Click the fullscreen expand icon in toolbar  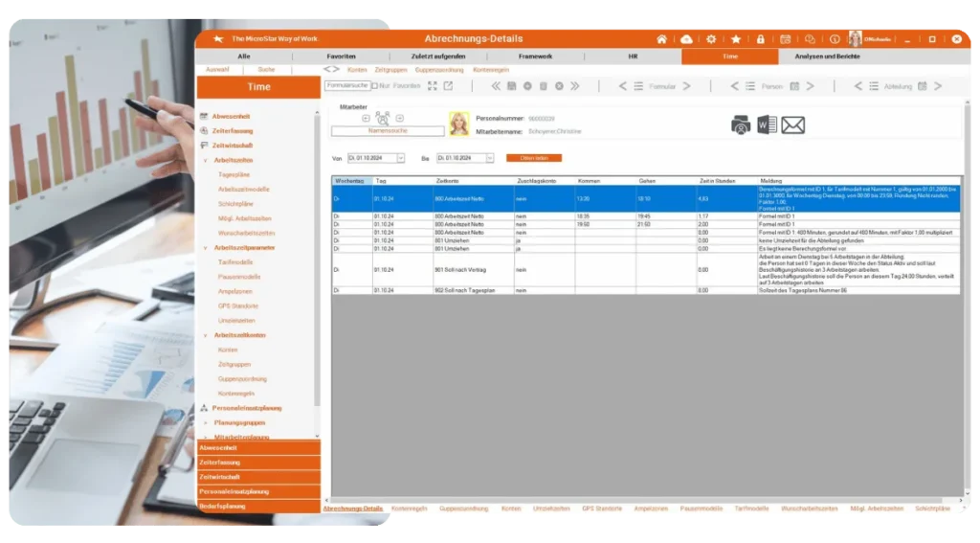[432, 85]
